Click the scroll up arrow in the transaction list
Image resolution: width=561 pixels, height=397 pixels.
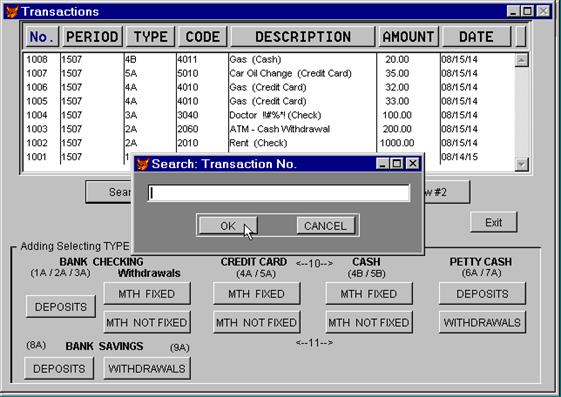[x=521, y=60]
